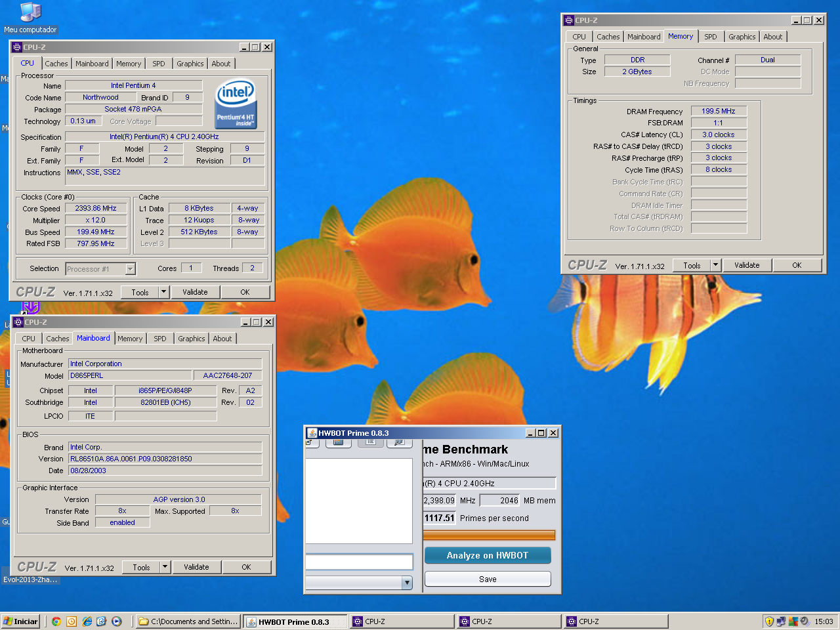This screenshot has width=840, height=630.
Task: Open network connection tray icon
Action: tap(781, 621)
